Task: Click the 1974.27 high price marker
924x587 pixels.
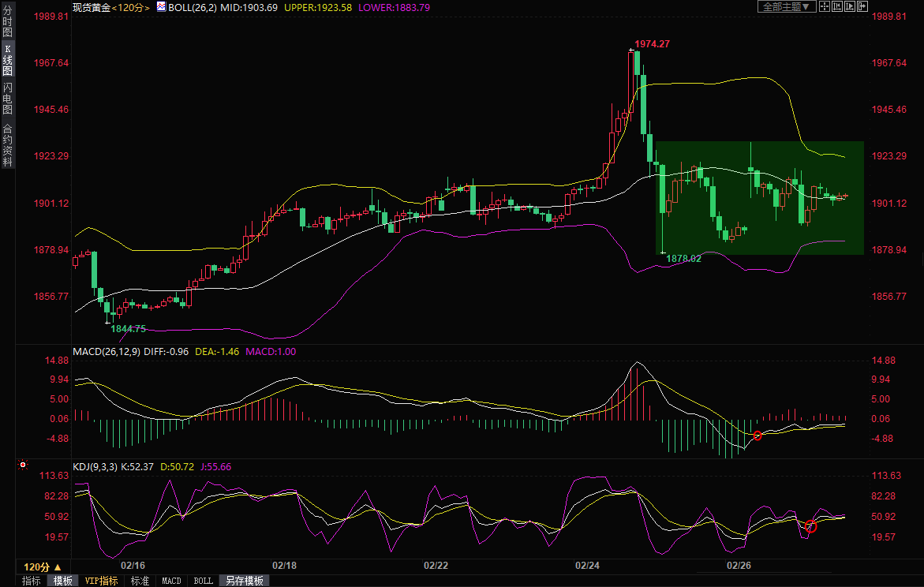Action: point(652,44)
